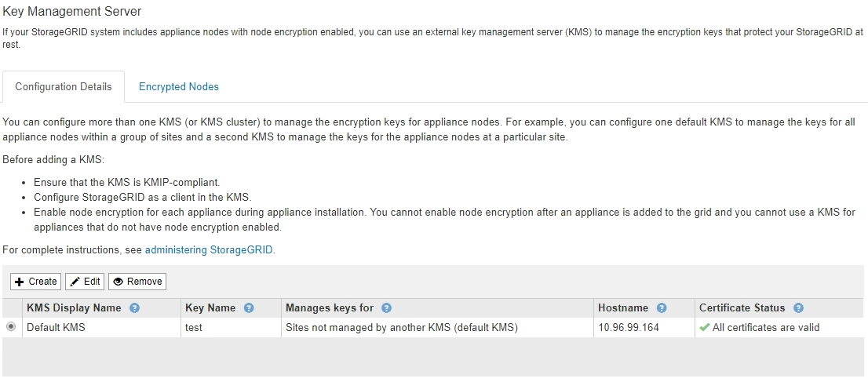Image resolution: width=868 pixels, height=382 pixels.
Task: Switch to Configuration Details tab
Action: [x=64, y=87]
